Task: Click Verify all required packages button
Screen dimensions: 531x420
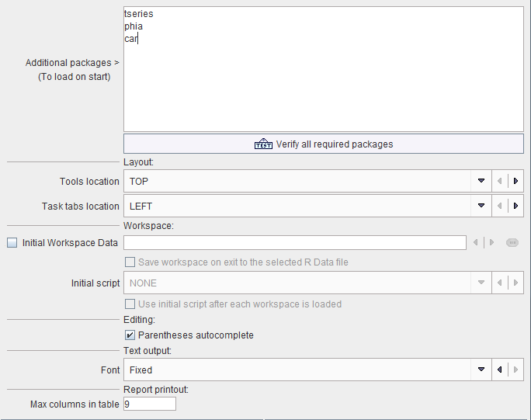Action: pyautogui.click(x=324, y=144)
